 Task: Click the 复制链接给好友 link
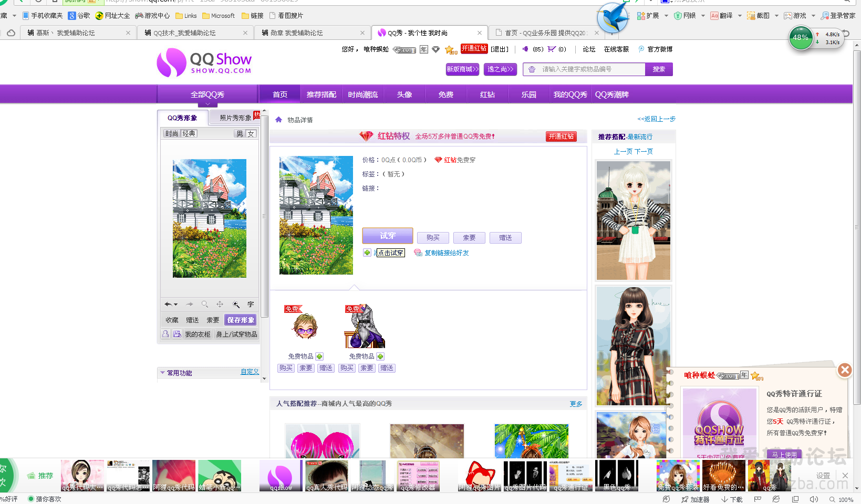447,253
